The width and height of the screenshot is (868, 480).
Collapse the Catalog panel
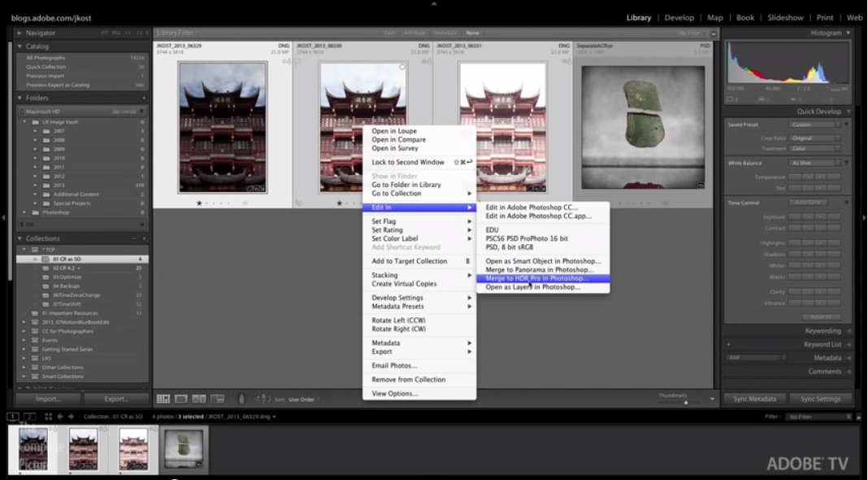[x=21, y=46]
